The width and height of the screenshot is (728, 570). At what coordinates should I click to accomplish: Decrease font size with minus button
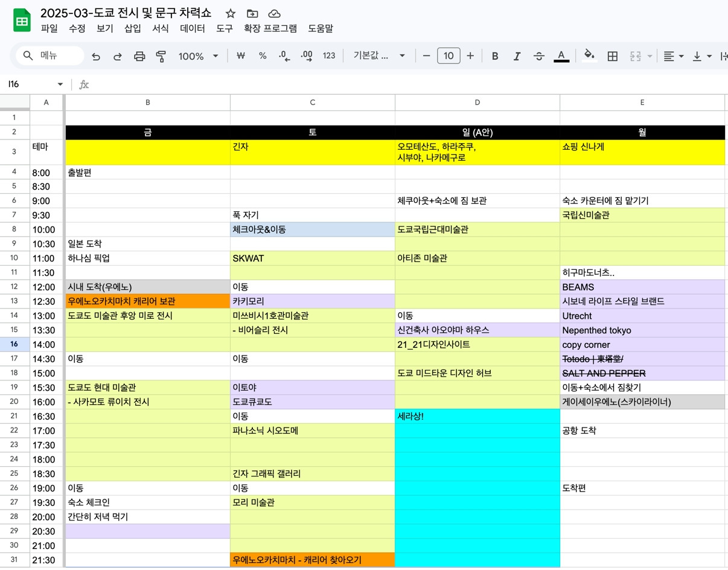(x=426, y=56)
